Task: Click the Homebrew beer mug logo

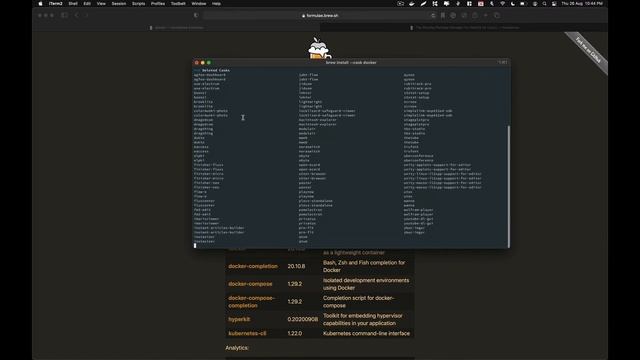Action: coord(319,48)
